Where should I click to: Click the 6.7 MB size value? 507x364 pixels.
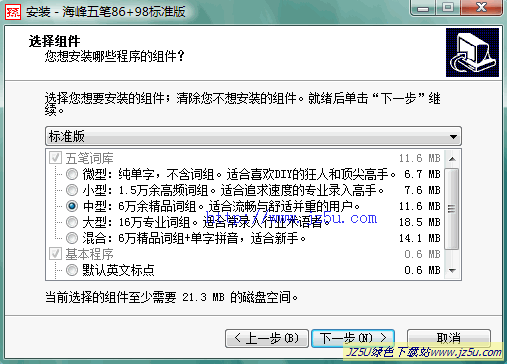[x=422, y=174]
